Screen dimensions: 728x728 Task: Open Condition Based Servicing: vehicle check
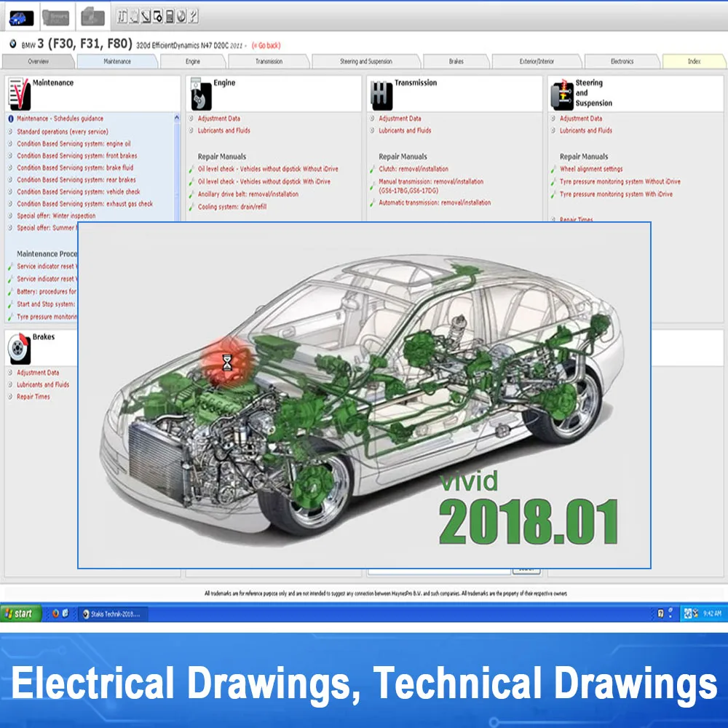pyautogui.click(x=79, y=191)
